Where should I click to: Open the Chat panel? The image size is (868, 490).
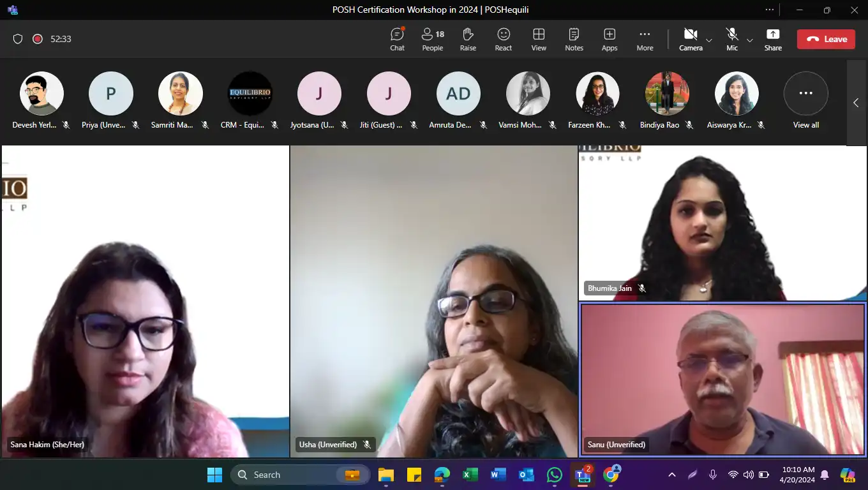click(397, 39)
